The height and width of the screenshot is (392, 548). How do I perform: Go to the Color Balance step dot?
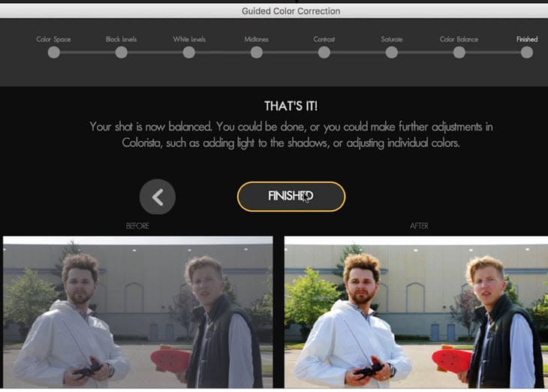point(459,53)
